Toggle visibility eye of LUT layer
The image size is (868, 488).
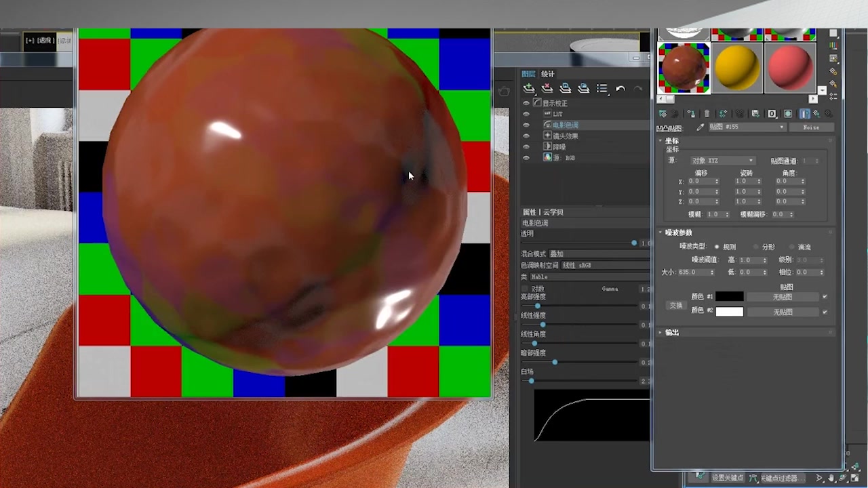pos(526,114)
